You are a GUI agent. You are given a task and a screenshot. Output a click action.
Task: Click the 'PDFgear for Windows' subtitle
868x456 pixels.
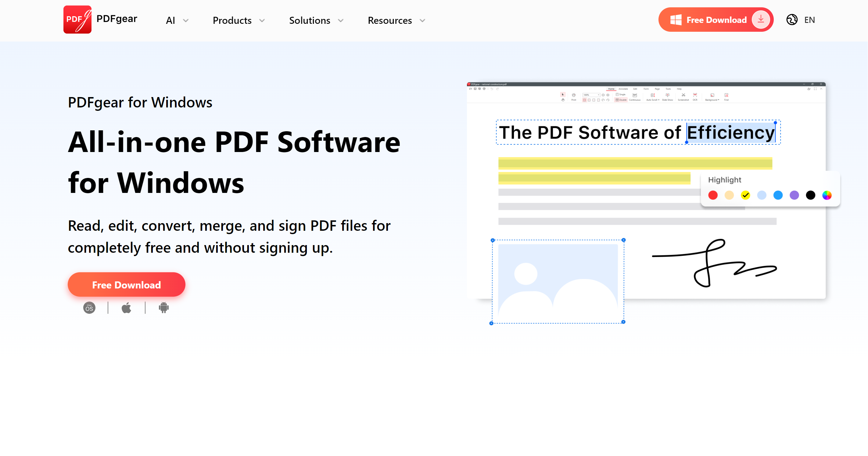[x=140, y=103]
